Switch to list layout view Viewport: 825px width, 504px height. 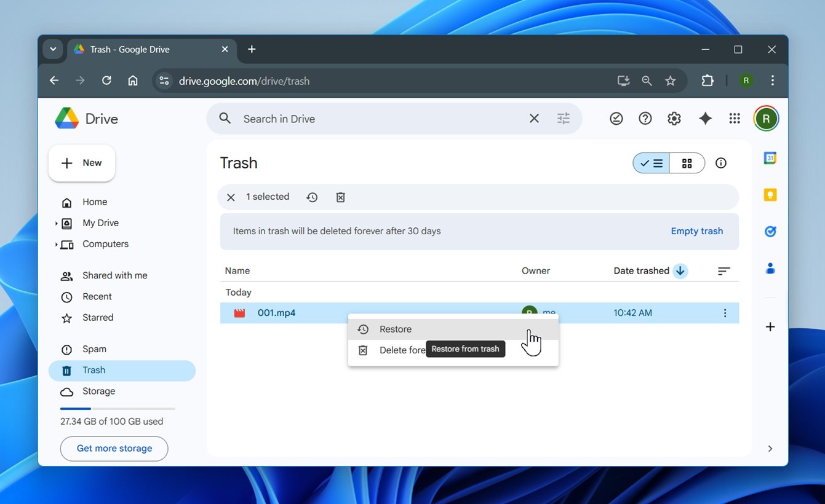click(x=652, y=163)
